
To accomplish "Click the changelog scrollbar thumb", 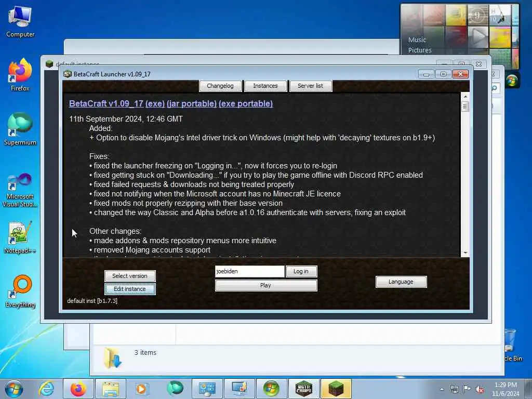I will (465, 107).
